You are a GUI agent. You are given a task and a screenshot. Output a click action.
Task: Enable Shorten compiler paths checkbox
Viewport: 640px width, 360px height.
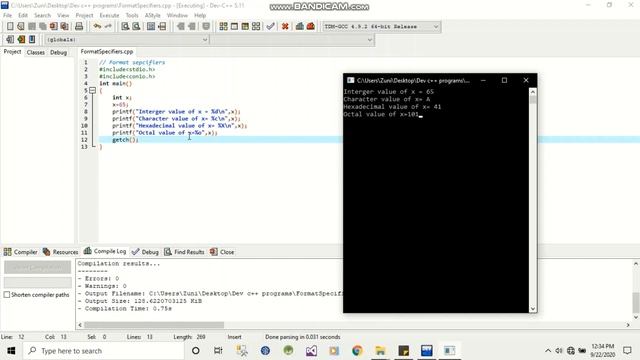(7, 295)
